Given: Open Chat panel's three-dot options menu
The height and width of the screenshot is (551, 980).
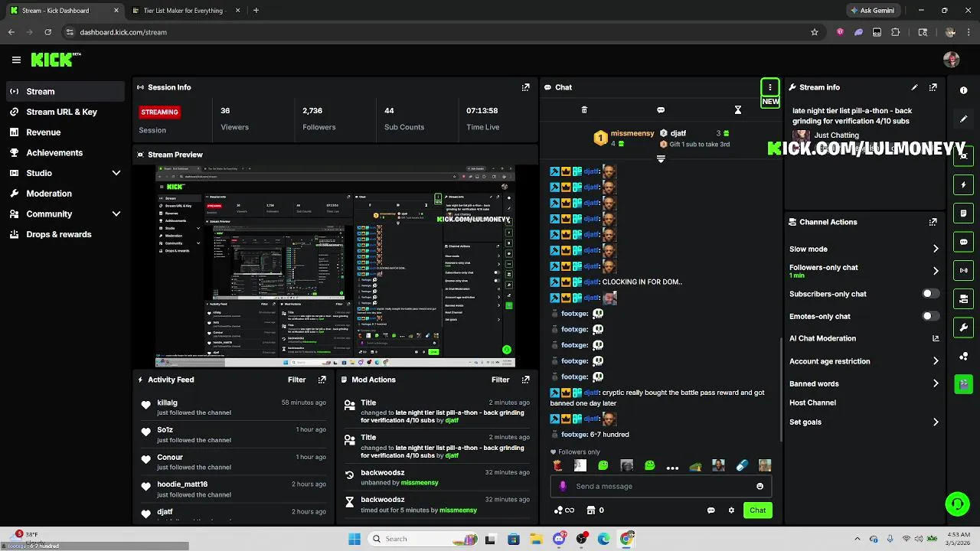Looking at the screenshot, I should point(770,87).
